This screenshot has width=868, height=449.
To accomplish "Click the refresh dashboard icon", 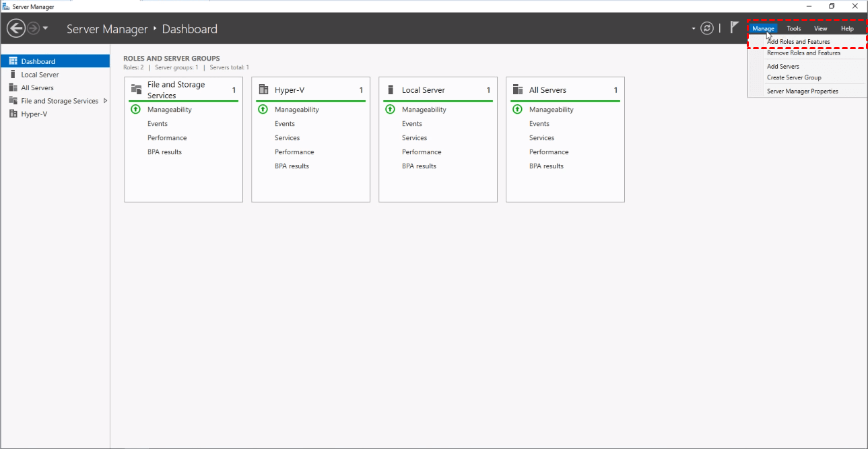I will pos(706,28).
